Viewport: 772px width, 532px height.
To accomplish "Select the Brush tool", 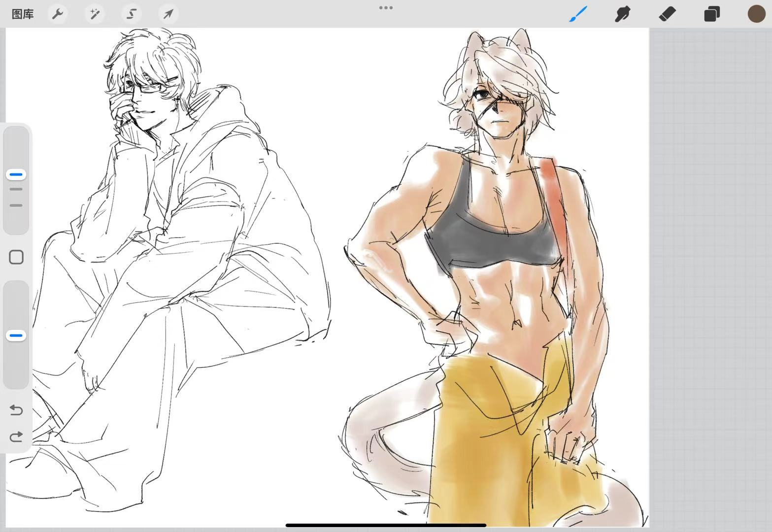I will pos(578,14).
